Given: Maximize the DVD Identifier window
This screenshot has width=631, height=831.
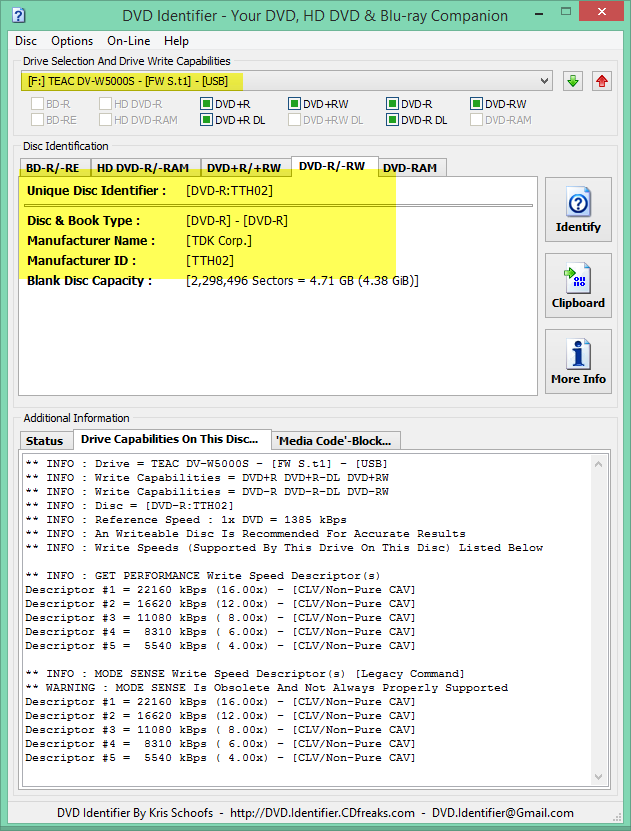Looking at the screenshot, I should (565, 11).
